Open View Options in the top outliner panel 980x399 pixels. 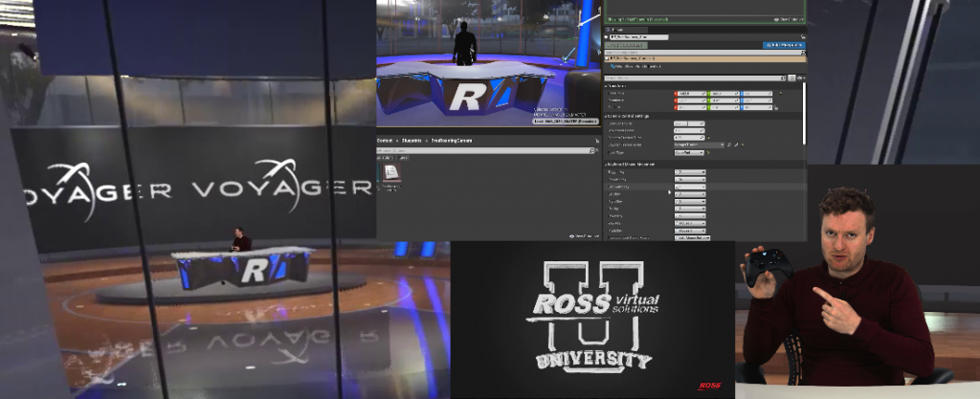[789, 19]
